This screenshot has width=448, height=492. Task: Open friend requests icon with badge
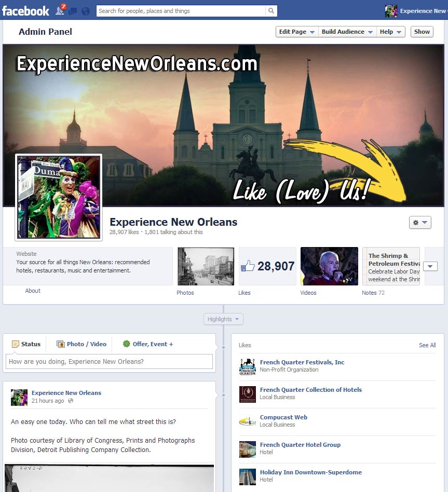point(60,11)
